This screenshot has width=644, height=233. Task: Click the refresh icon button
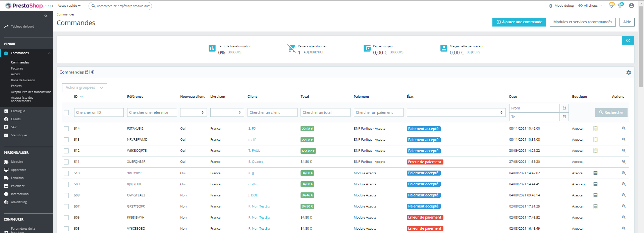pyautogui.click(x=628, y=40)
